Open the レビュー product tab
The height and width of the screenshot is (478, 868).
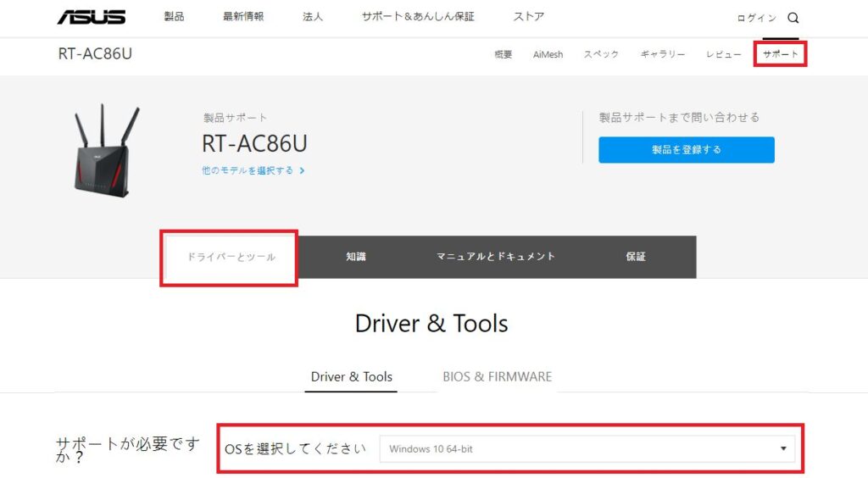[724, 54]
